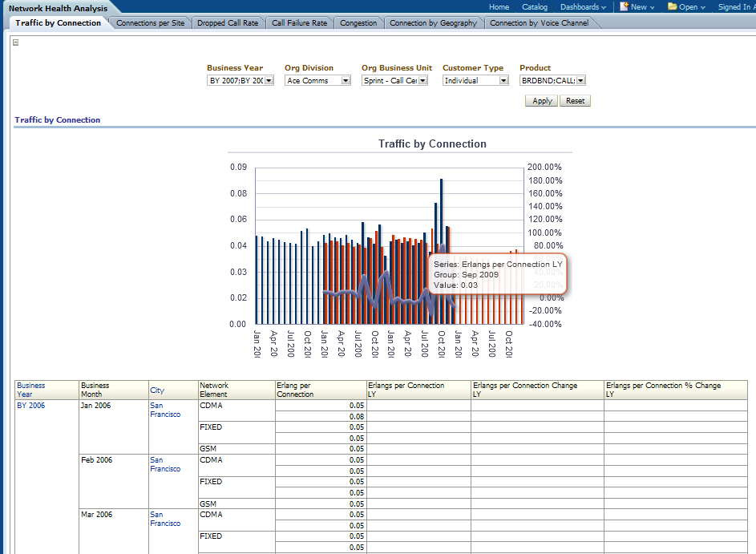The width and height of the screenshot is (756, 554).
Task: Click the BY 2006 business year link
Action: coord(30,406)
